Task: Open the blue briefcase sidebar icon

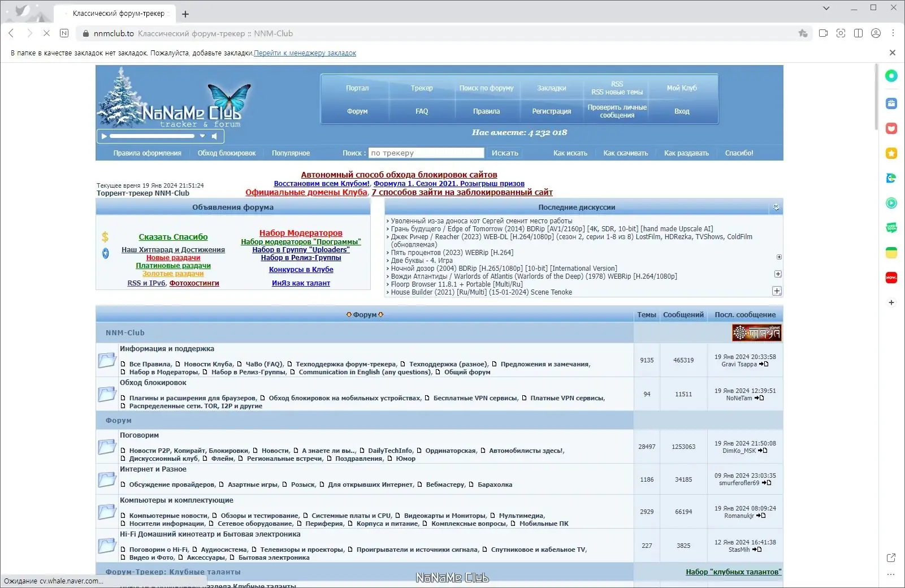Action: coord(891,103)
